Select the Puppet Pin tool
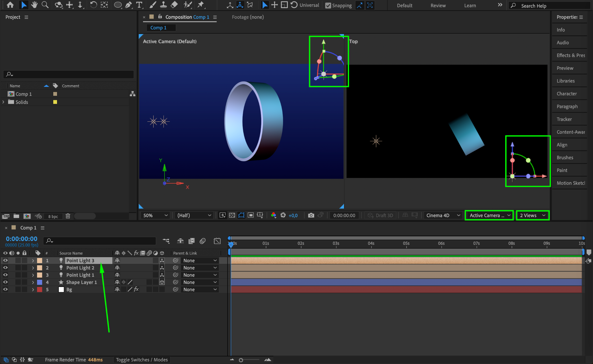 (200, 5)
